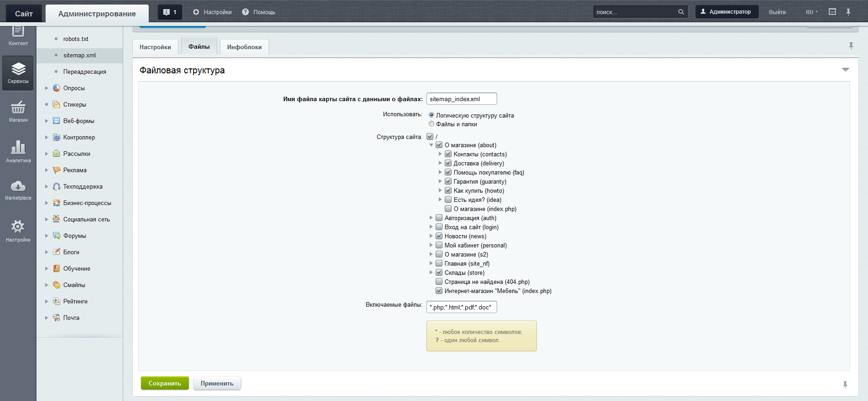
Task: Click the Обучение book icon
Action: pyautogui.click(x=57, y=268)
